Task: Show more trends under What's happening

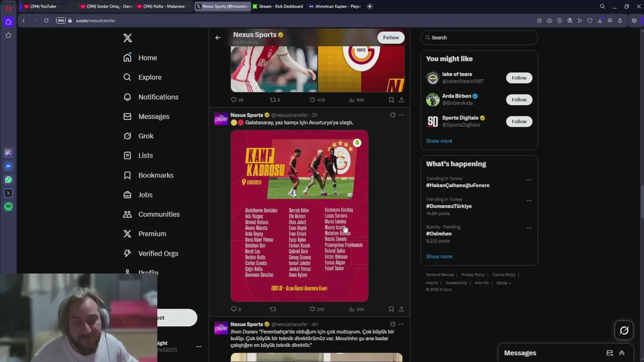Action: coord(439,256)
